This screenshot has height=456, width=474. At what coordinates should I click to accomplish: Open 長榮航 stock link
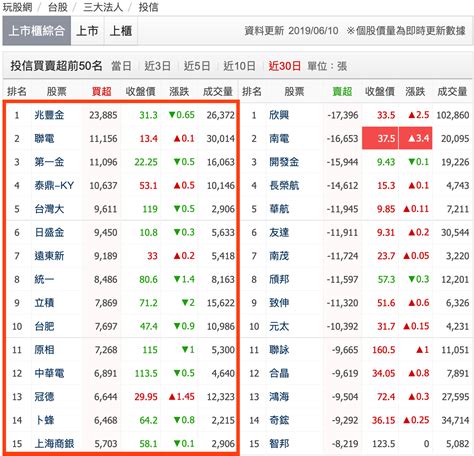pos(284,185)
